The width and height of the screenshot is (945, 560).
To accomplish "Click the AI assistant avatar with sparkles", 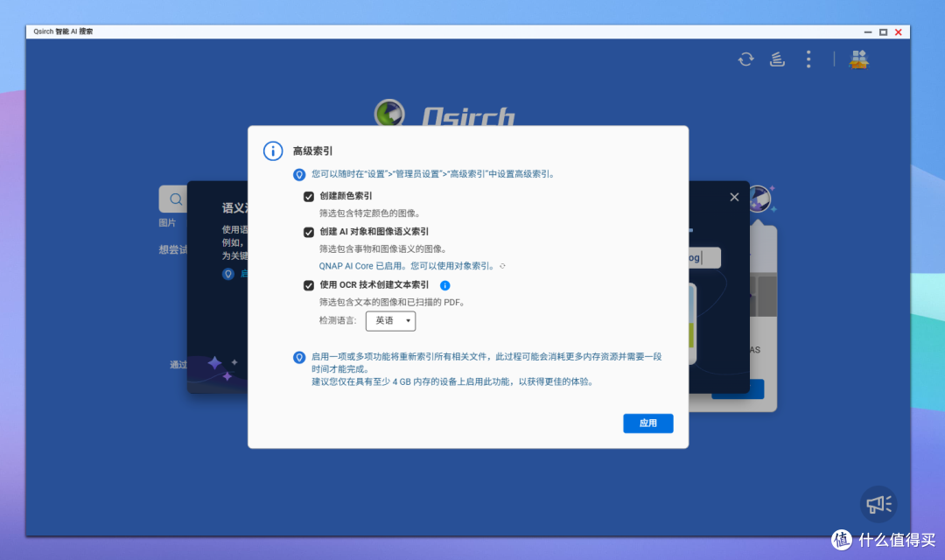I will pyautogui.click(x=760, y=199).
